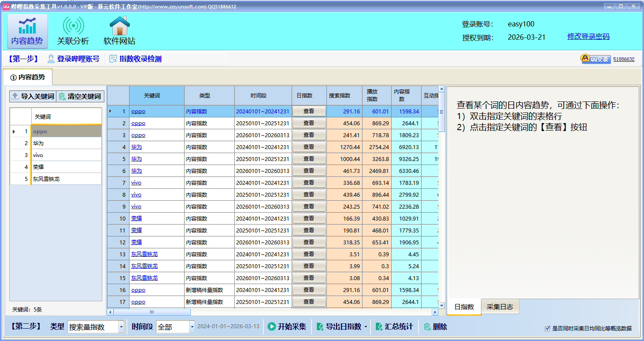Select 华为 in the keyword list

[66, 143]
